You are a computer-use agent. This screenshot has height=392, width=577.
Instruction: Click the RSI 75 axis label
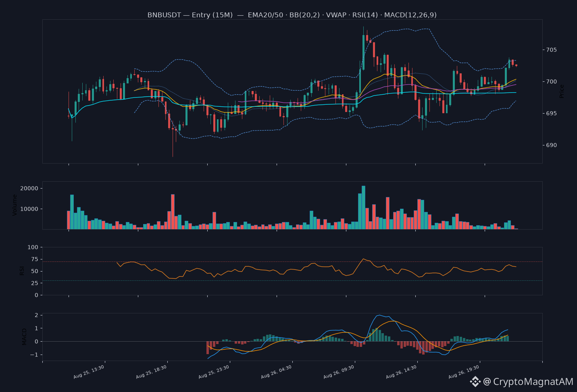coord(35,259)
